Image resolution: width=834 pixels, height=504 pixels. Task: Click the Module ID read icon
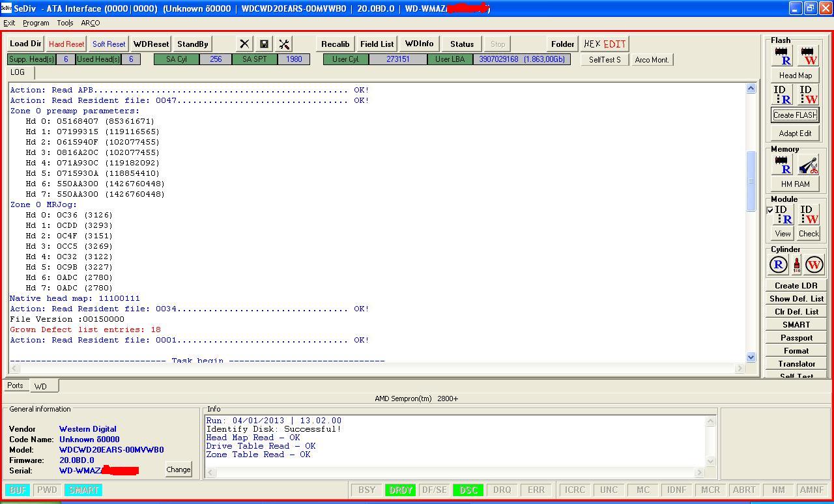tap(784, 215)
